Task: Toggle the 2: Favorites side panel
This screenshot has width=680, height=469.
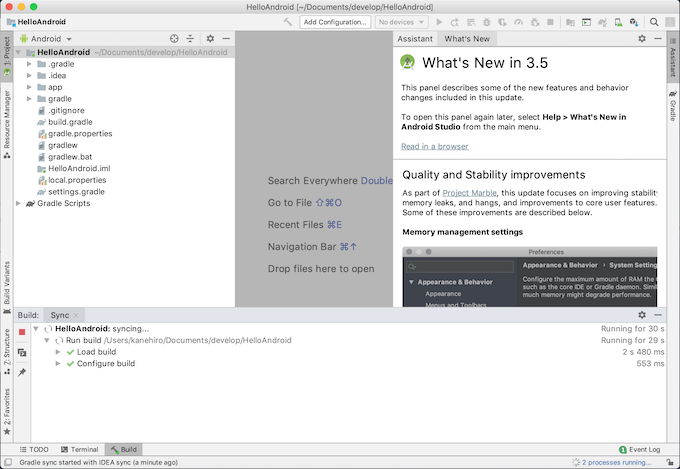Action: [7, 411]
